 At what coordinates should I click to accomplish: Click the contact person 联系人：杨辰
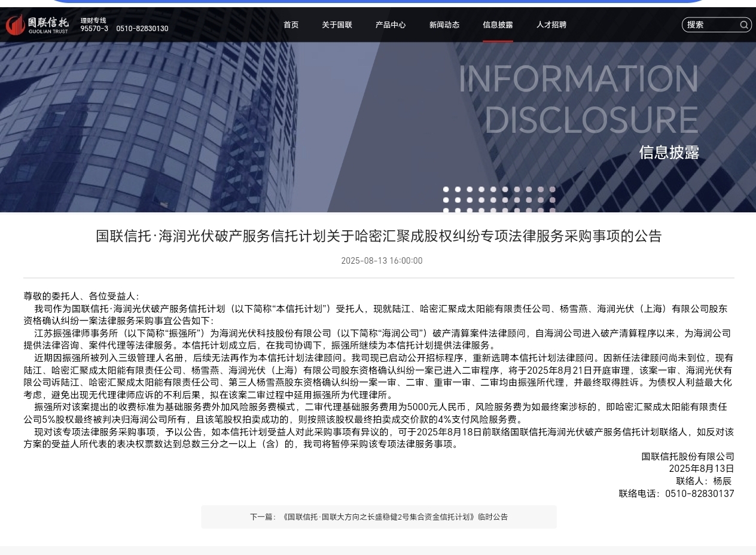(703, 481)
